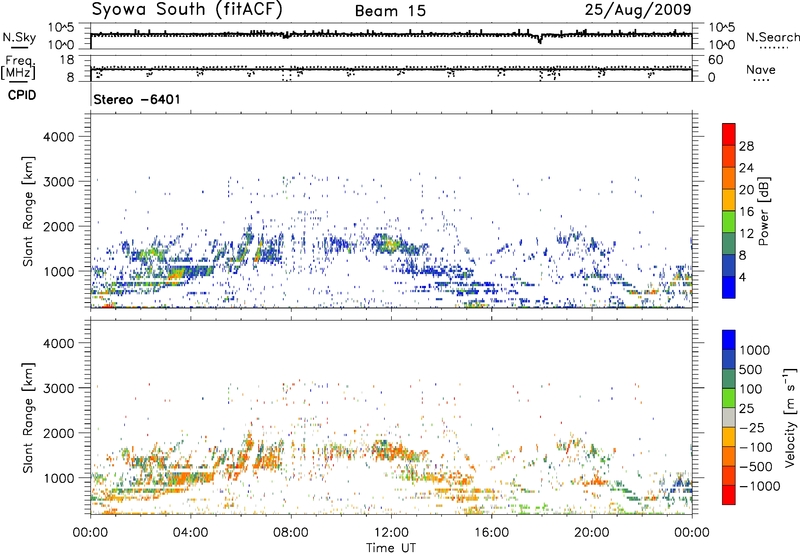Click the 'N.Search' legend label
Viewport: 800px width, 554px height.
click(x=772, y=37)
